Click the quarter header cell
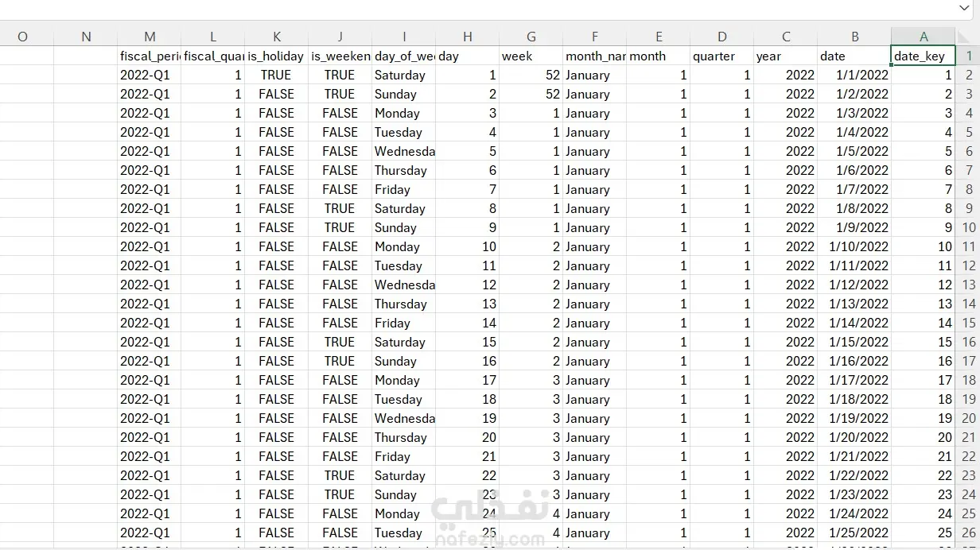 (x=722, y=56)
